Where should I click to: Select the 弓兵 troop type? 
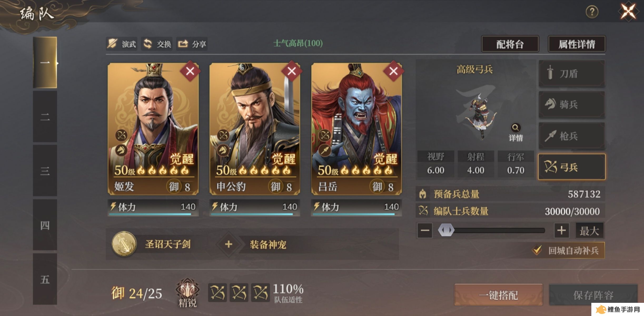[572, 167]
